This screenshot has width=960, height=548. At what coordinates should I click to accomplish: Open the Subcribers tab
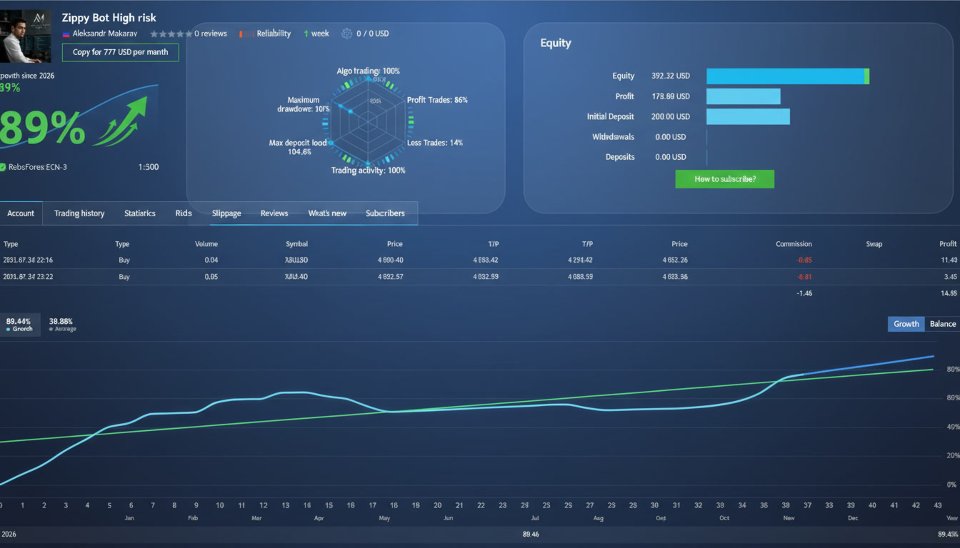click(x=385, y=213)
